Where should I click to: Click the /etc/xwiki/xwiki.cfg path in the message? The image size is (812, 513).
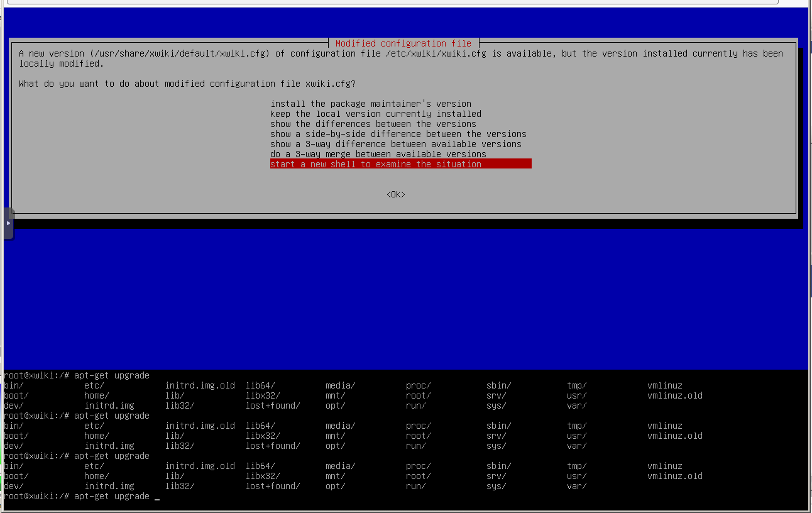click(x=436, y=53)
